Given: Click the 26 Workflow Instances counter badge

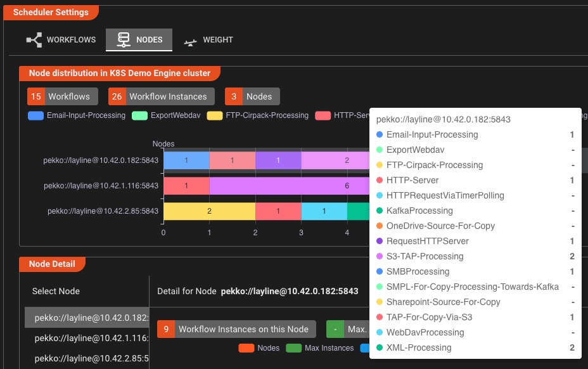Looking at the screenshot, I should (160, 96).
